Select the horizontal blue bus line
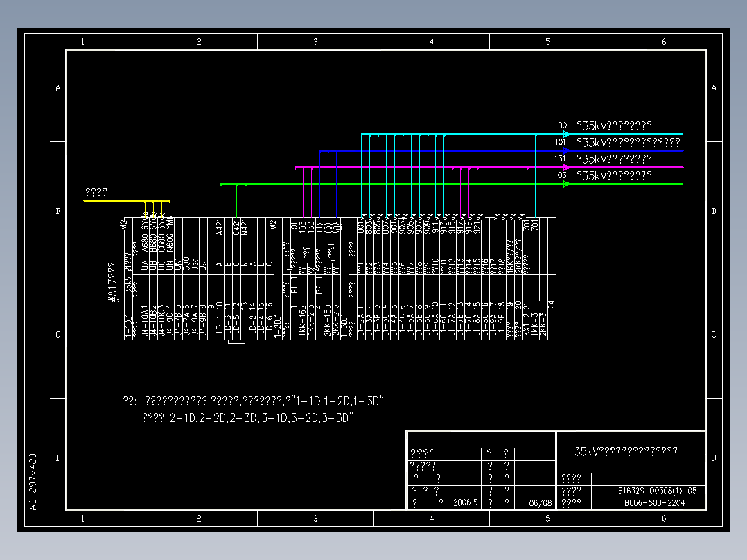 [x=501, y=150]
